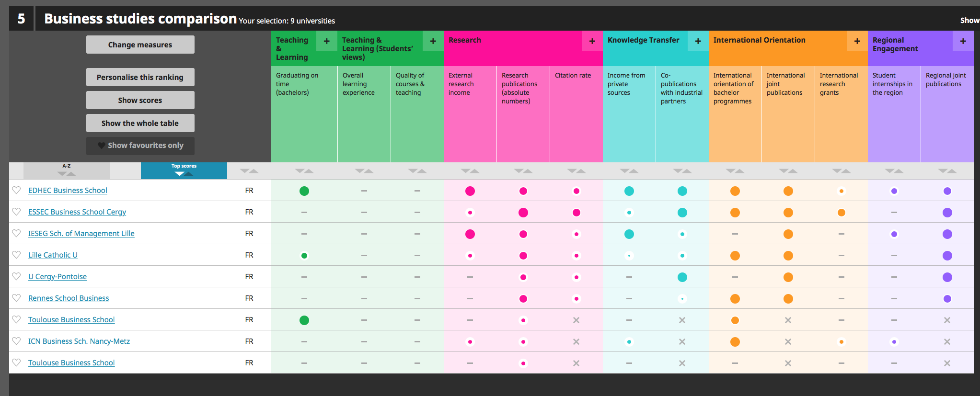Image resolution: width=980 pixels, height=396 pixels.
Task: Click the Change measures button
Action: [140, 45]
